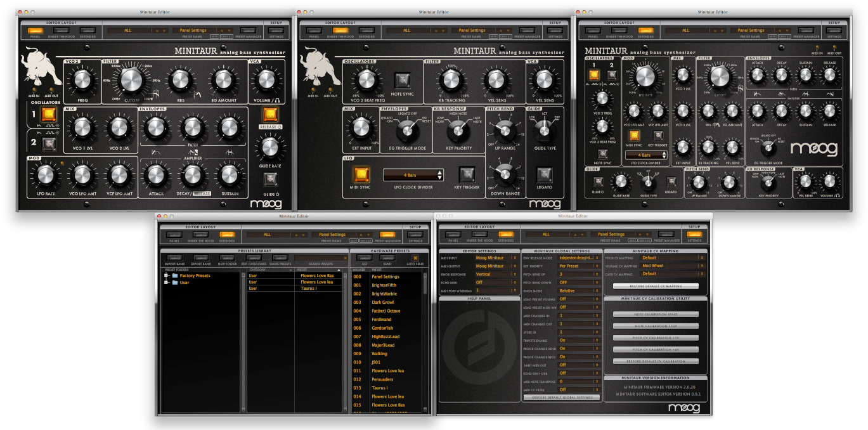Click the Import Bank button in Presets Library
Screen dimensions: 868x430
[x=174, y=257]
